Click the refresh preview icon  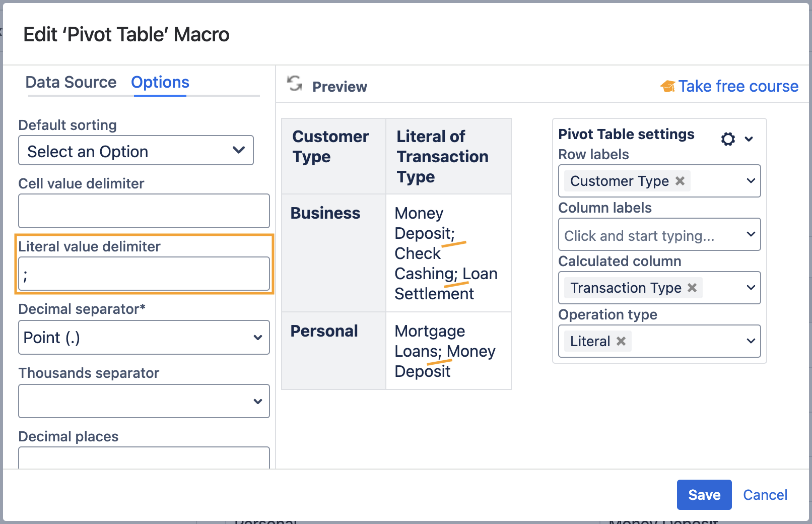(295, 84)
